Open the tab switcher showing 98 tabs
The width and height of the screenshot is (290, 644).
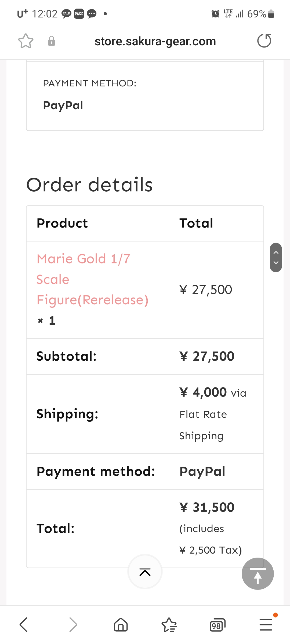pos(217,625)
